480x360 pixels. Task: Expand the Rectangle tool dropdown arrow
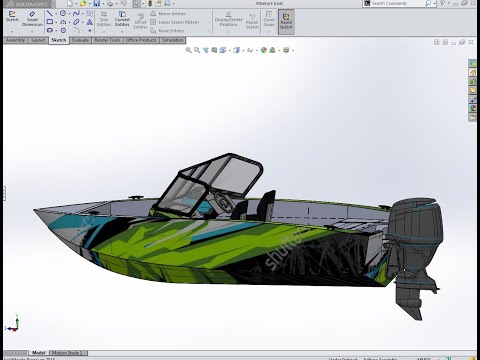tap(56, 22)
